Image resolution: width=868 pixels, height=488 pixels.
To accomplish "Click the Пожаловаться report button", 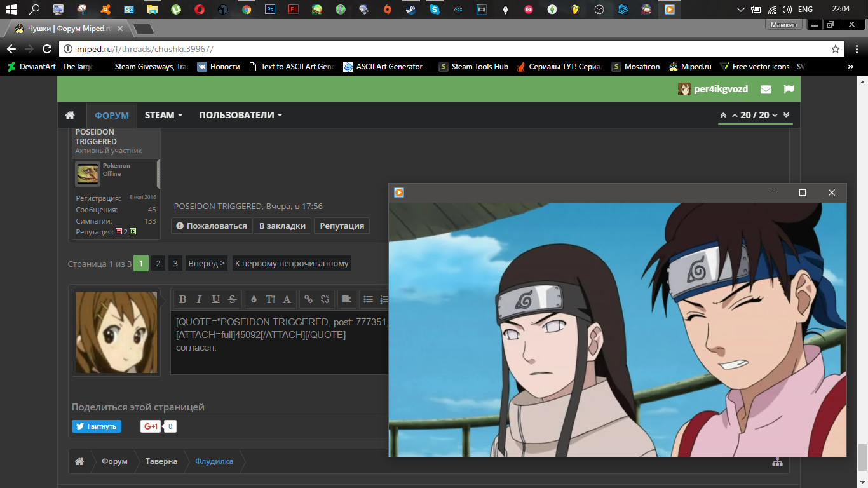I will (212, 226).
